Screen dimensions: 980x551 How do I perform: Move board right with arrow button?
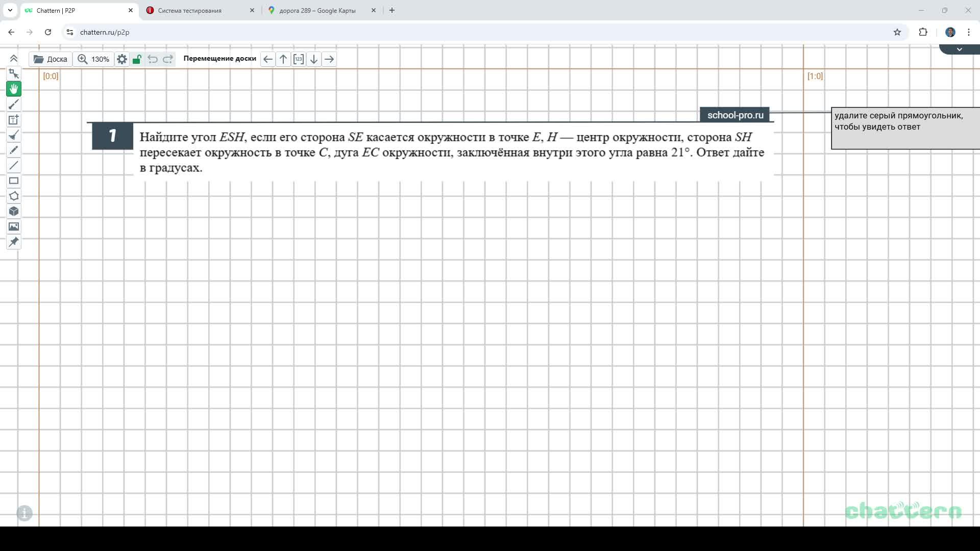[x=329, y=59]
